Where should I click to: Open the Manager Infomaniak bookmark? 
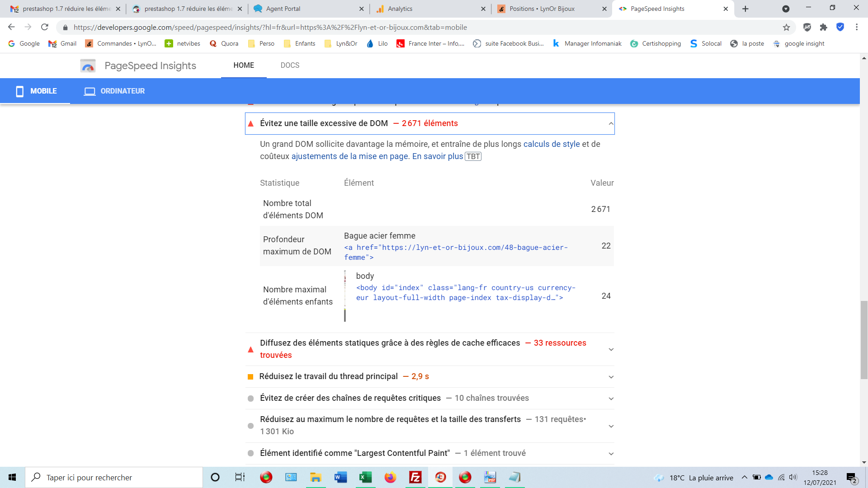(x=587, y=43)
